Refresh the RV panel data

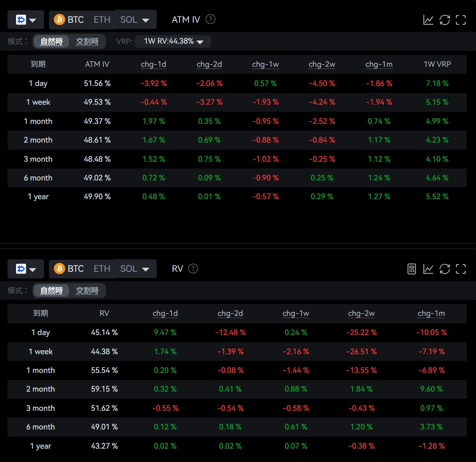click(445, 269)
